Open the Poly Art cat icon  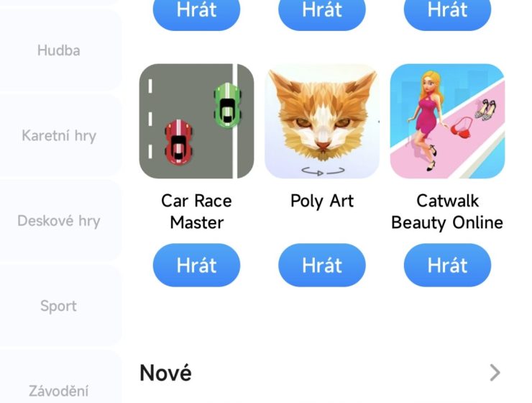(x=322, y=121)
